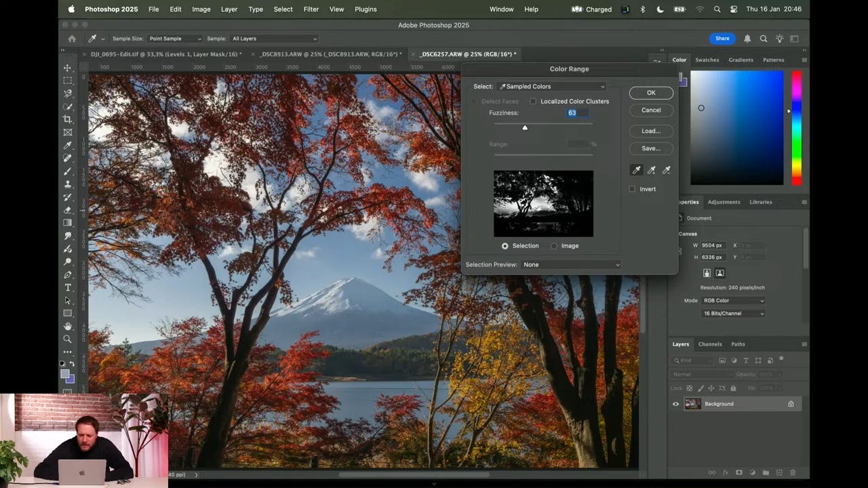Create a new layer with the new layer icon
Image resolution: width=868 pixels, height=488 pixels.
[x=779, y=472]
